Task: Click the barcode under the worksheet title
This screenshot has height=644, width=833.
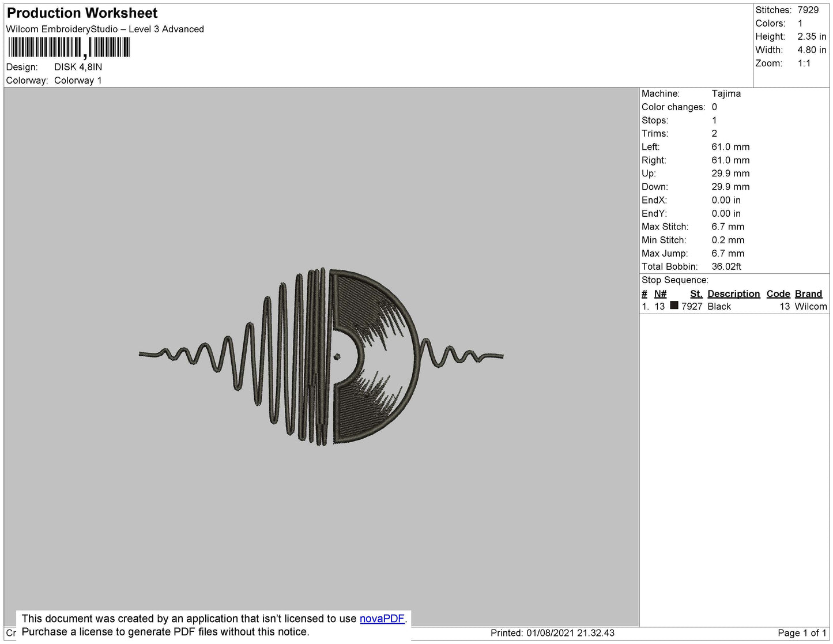Action: click(69, 47)
